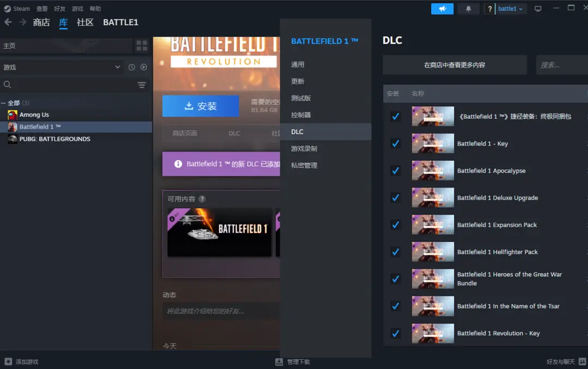588x369 pixels.
Task: Open the 商店页面 link
Action: 185,133
